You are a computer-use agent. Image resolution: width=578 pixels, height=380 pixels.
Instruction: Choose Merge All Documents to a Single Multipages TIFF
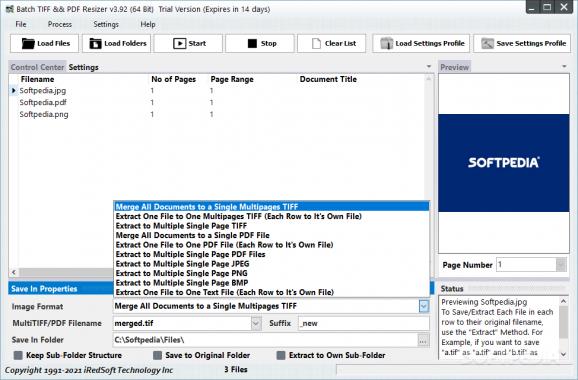(271, 206)
